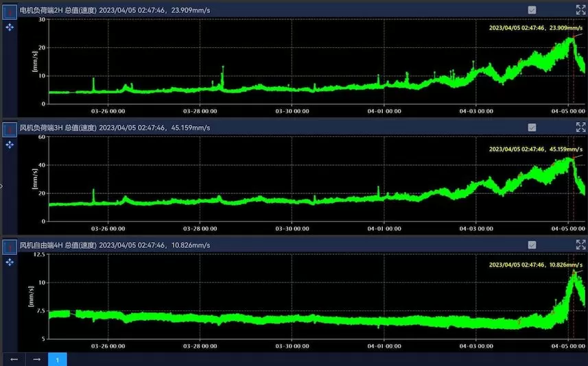The height and width of the screenshot is (366, 588).
Task: Maximize the 电机负荷端2H chart to fullscreen
Action: point(580,10)
